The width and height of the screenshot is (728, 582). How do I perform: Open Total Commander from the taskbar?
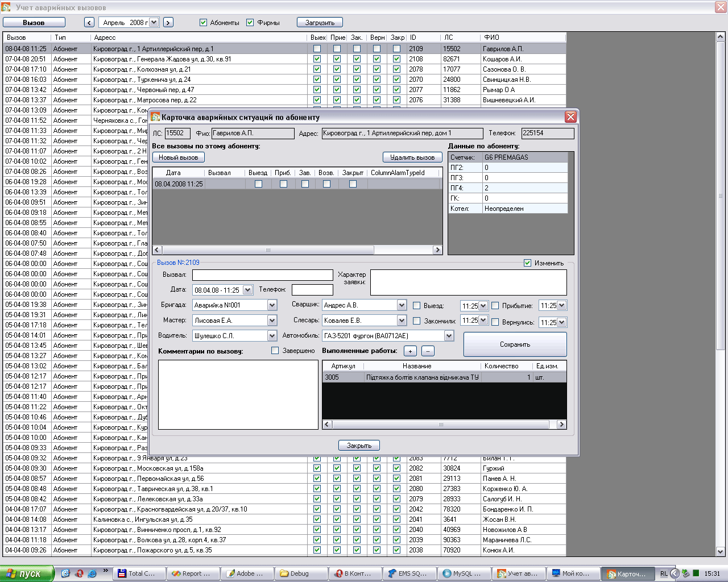(139, 573)
